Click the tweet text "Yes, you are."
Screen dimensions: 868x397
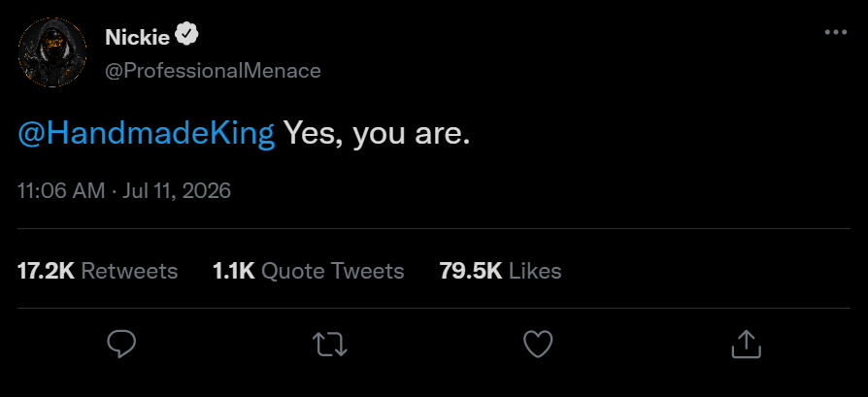(x=377, y=133)
